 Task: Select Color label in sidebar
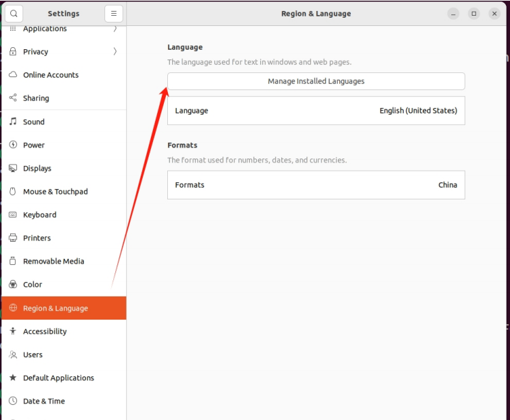[x=33, y=285]
